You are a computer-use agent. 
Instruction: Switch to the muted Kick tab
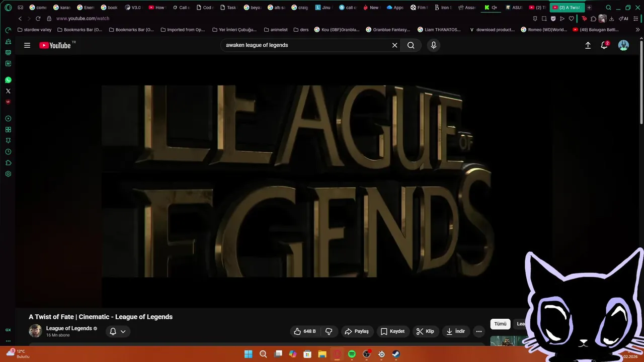[491, 8]
